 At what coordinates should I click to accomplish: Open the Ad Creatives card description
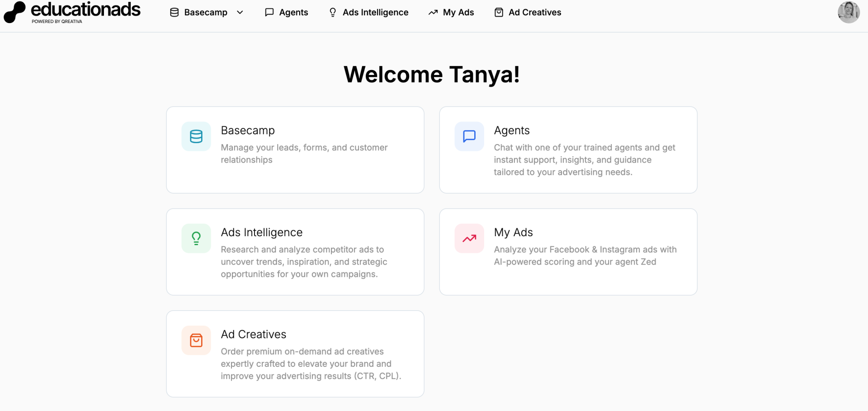(x=311, y=364)
